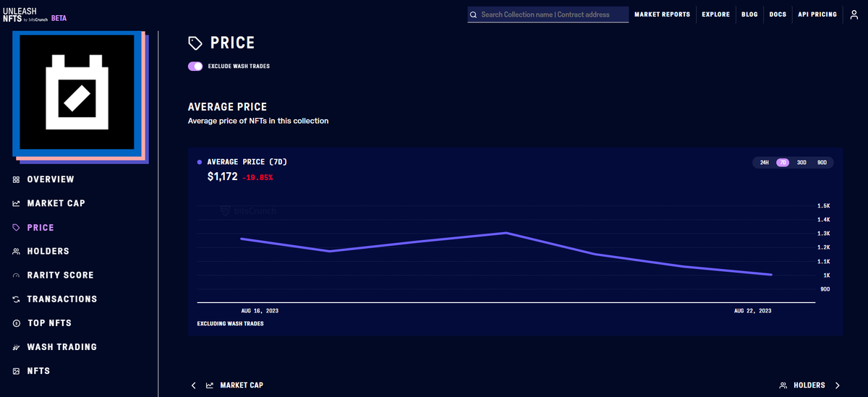Click the Holders people icon in sidebar
This screenshot has width=868, height=397.
pyautogui.click(x=16, y=251)
